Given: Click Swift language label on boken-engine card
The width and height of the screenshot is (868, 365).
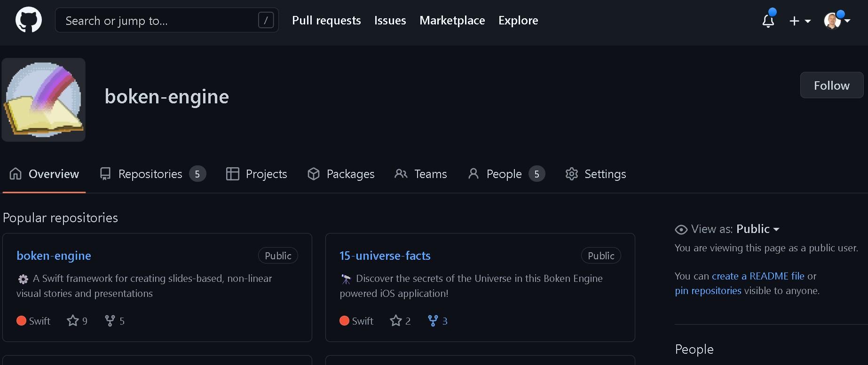Looking at the screenshot, I should [33, 321].
